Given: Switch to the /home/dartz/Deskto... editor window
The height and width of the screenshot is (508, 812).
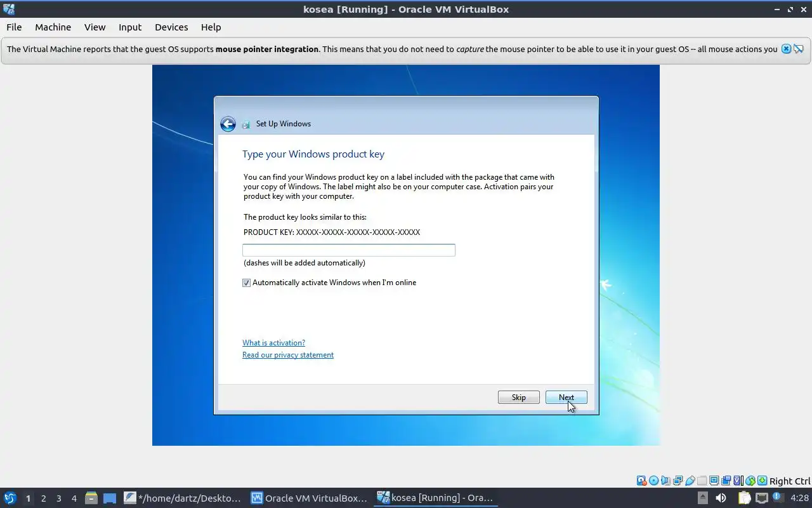Looking at the screenshot, I should [x=183, y=498].
